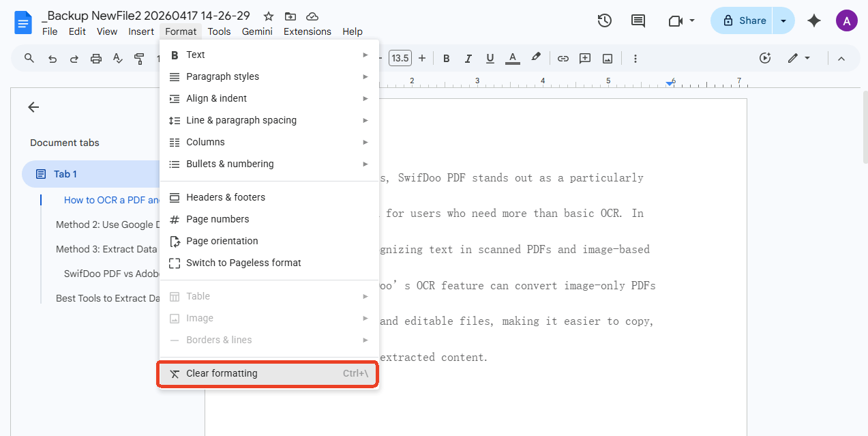Expand the Paragraph styles submenu
Viewport: 868px width, 436px height.
269,76
